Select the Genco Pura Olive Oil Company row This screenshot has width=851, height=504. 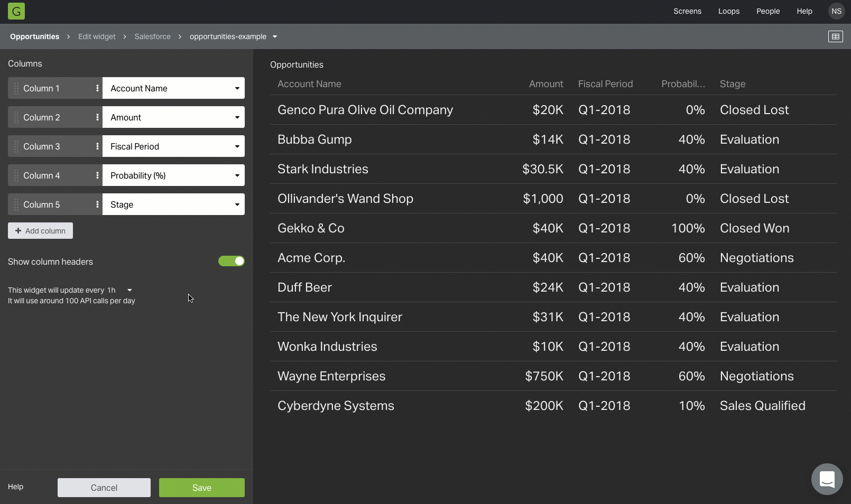tap(553, 110)
